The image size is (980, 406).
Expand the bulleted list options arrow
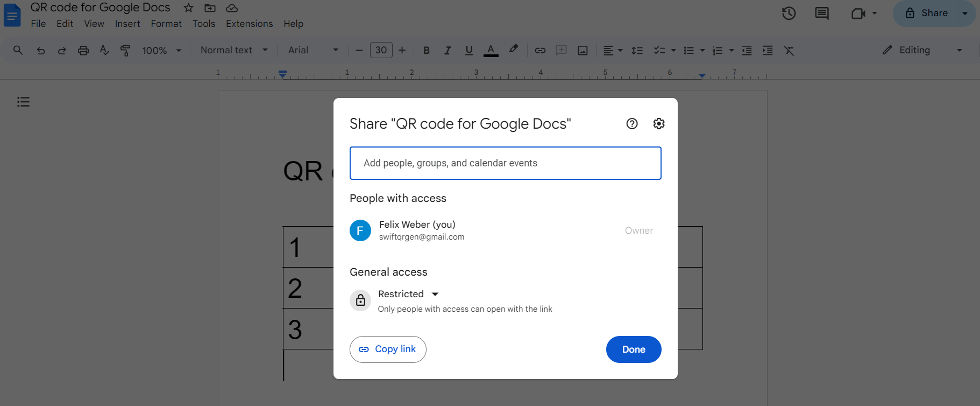702,50
